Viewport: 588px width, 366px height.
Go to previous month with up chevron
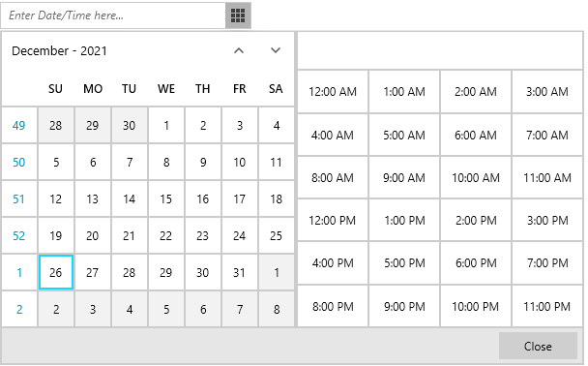[x=239, y=50]
